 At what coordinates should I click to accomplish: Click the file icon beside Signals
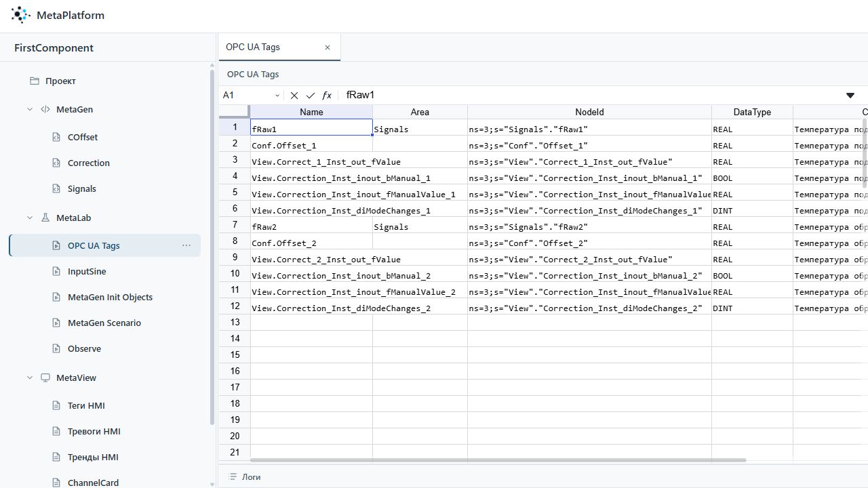[x=56, y=188]
